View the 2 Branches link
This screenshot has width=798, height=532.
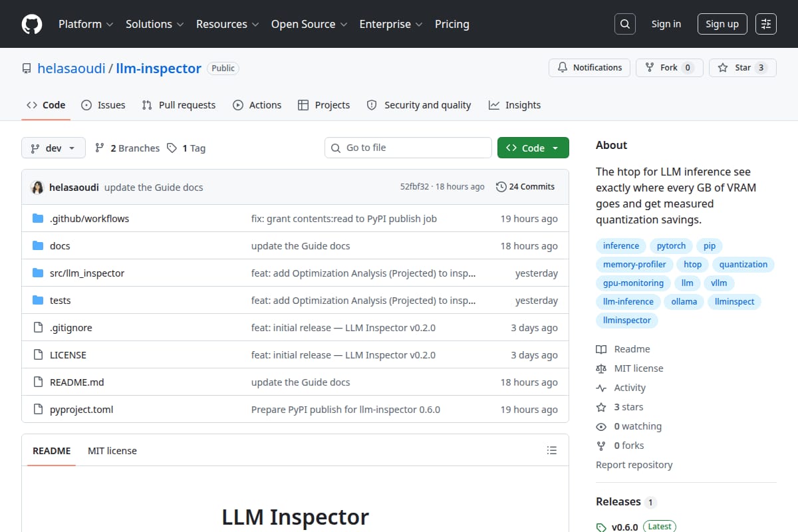pos(127,148)
